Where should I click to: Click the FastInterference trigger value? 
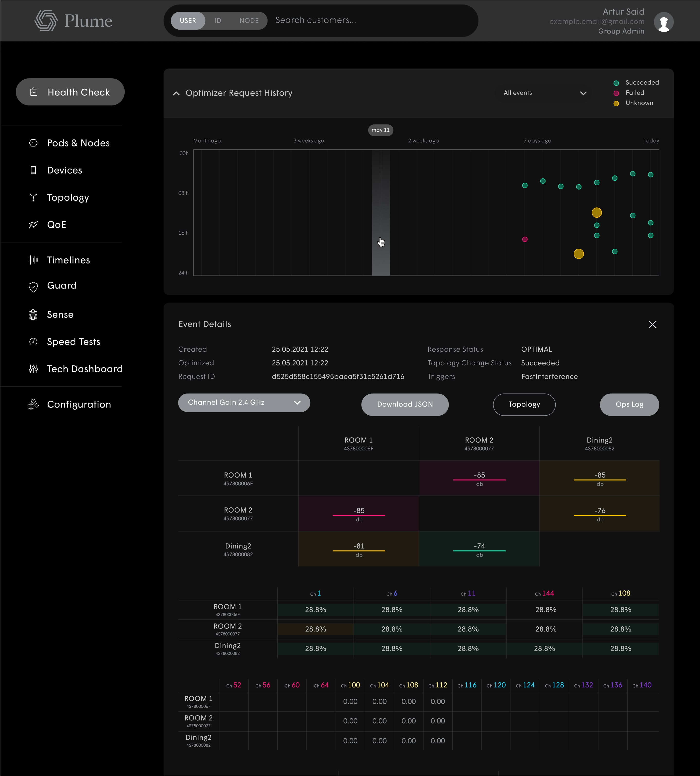click(549, 377)
